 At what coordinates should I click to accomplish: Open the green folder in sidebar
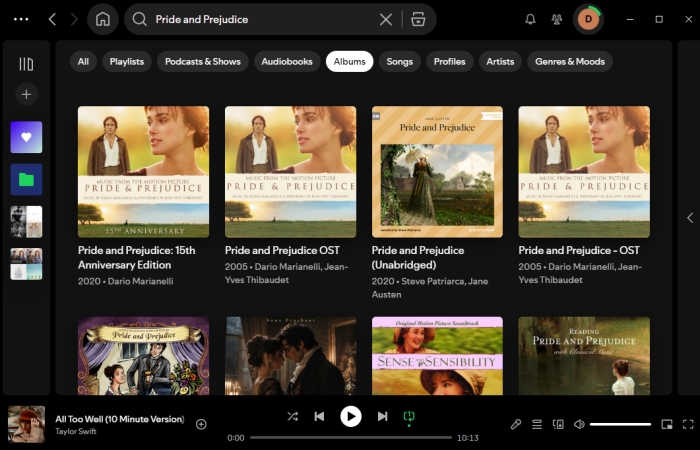[x=26, y=179]
